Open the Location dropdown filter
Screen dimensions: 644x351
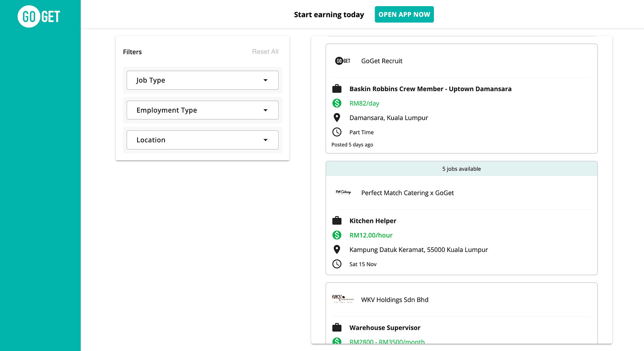(203, 140)
